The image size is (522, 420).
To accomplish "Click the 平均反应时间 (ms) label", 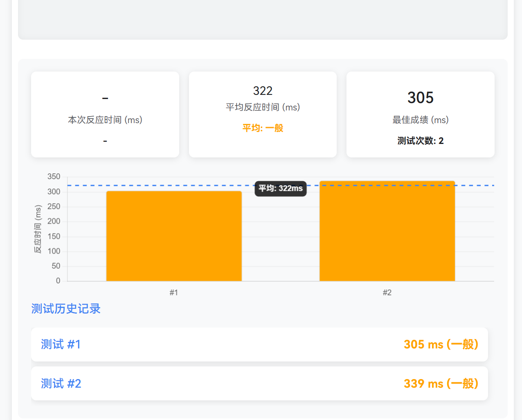I will (x=263, y=107).
